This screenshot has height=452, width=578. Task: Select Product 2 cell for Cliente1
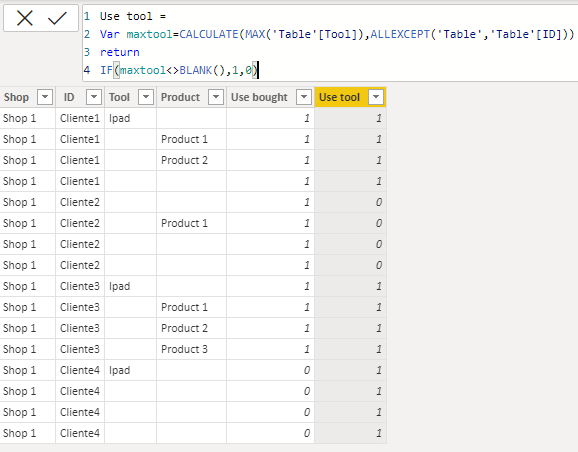(x=191, y=160)
